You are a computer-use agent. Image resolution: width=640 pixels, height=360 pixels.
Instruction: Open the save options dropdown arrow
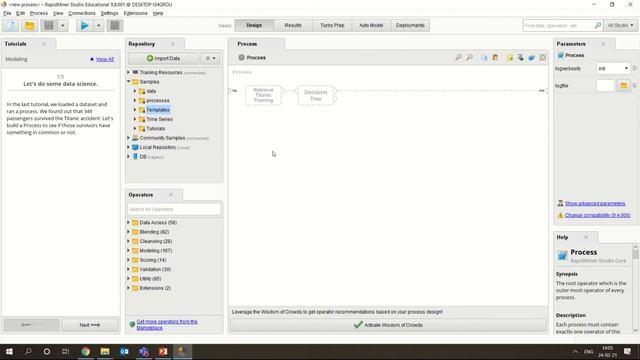(62, 26)
